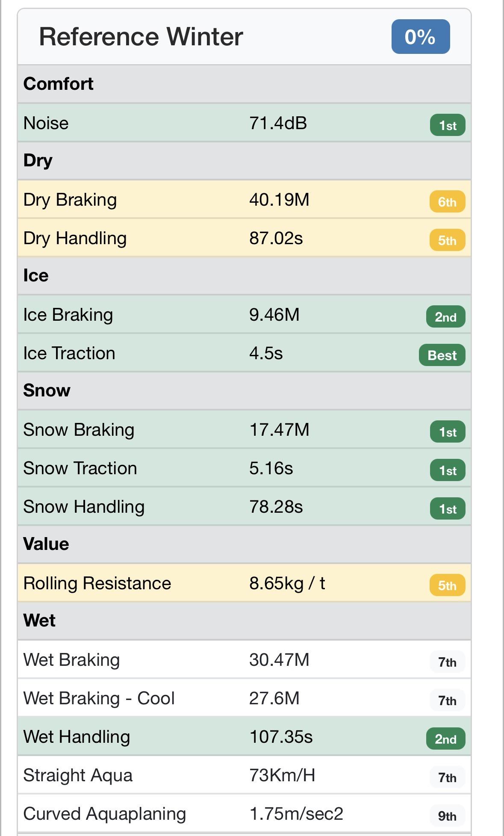Click the Wet Braking - Cool label

point(99,698)
